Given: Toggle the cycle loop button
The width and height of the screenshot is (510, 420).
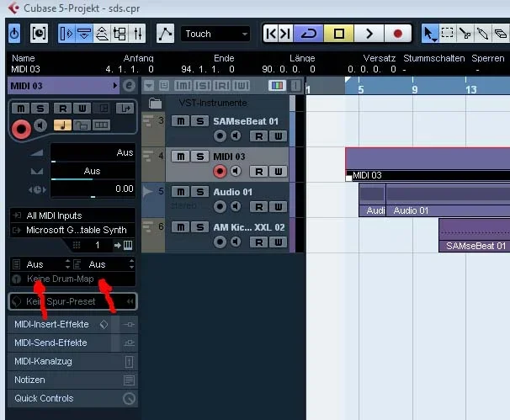Looking at the screenshot, I should click(x=308, y=33).
